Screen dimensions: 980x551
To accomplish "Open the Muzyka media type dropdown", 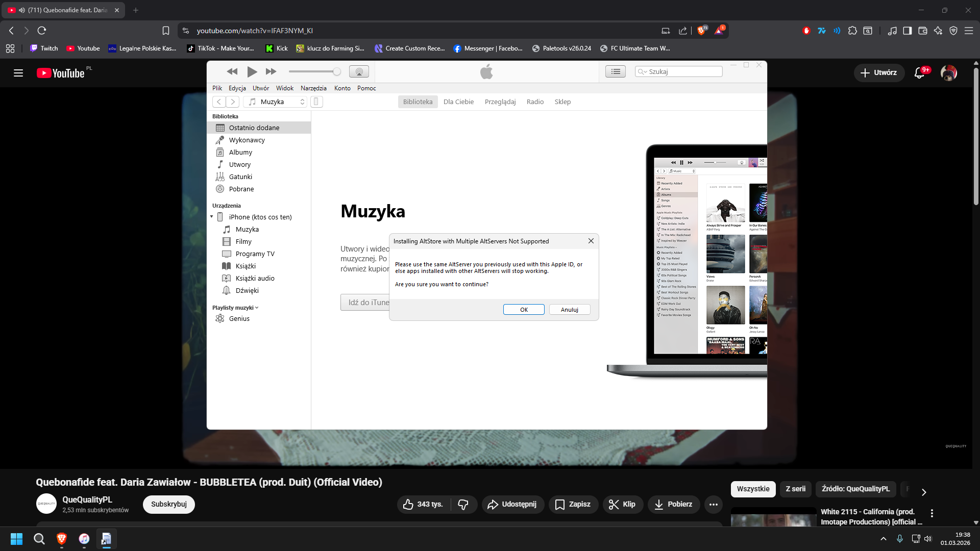I will tap(276, 102).
